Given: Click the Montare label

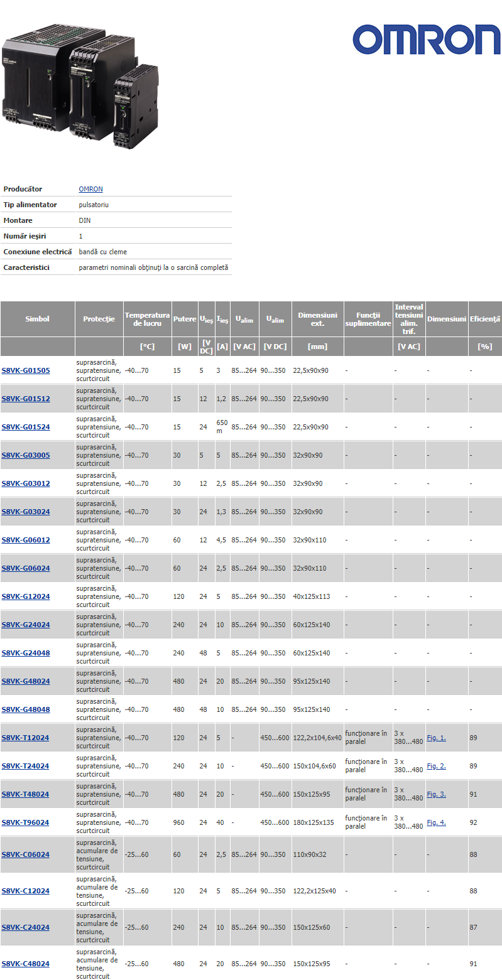Looking at the screenshot, I should tap(18, 220).
